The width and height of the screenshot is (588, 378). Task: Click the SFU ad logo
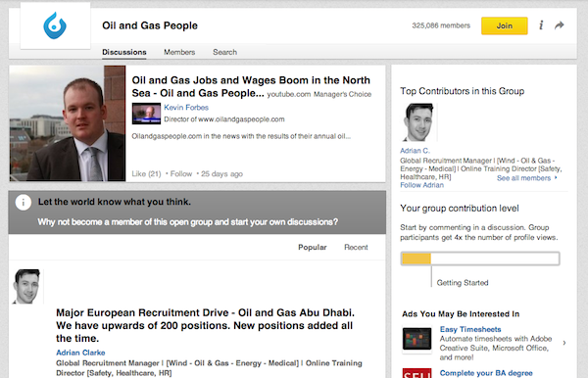coord(416,373)
